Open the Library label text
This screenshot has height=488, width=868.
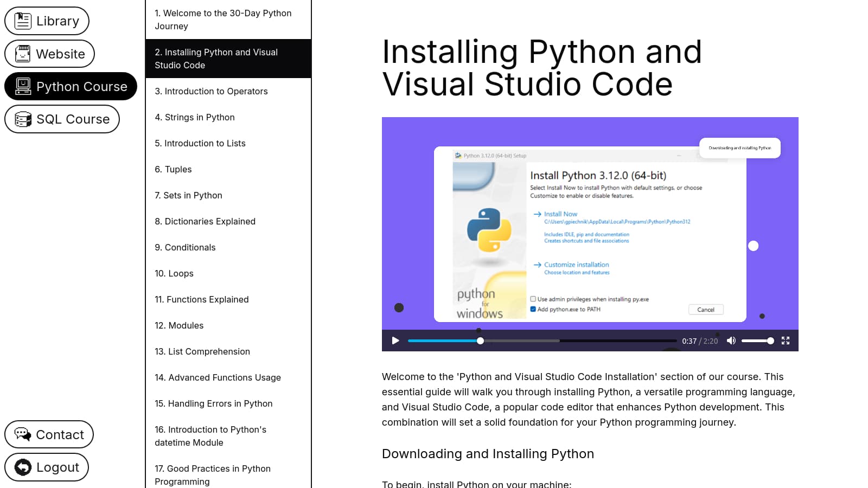pos(58,21)
